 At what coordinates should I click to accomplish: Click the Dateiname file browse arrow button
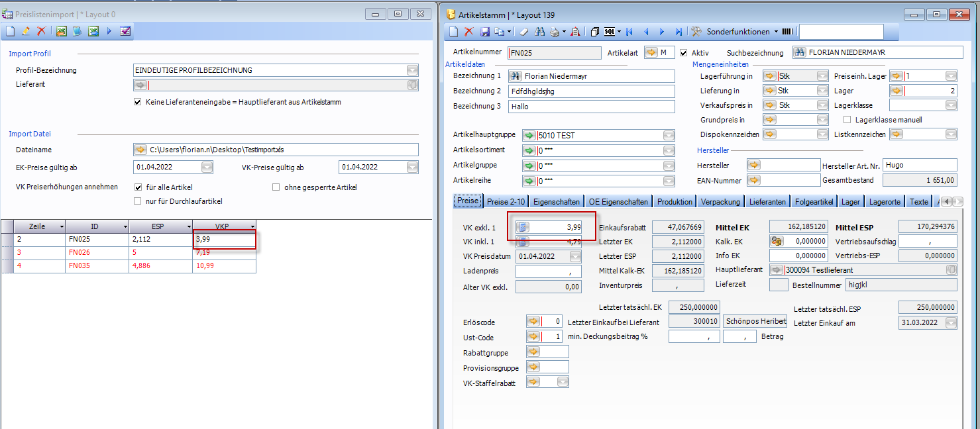pos(140,150)
